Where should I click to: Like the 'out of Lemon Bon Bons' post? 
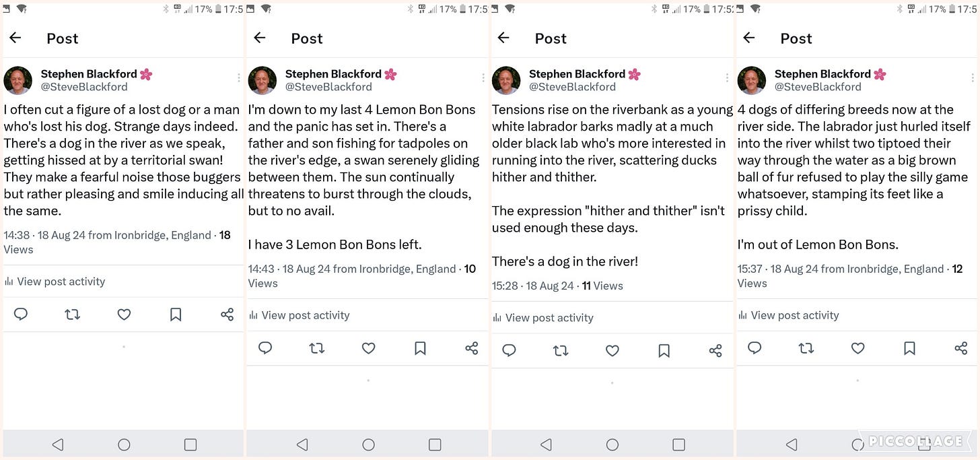pos(858,348)
